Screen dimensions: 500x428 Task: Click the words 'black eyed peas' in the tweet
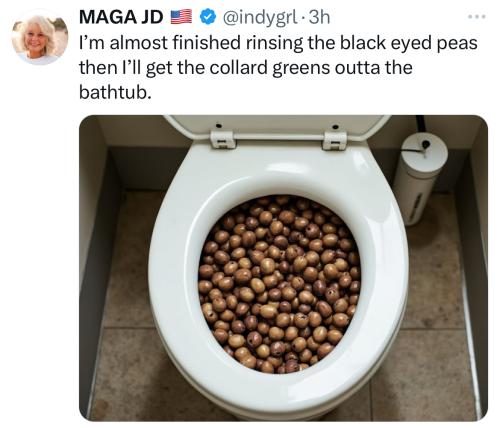409,43
